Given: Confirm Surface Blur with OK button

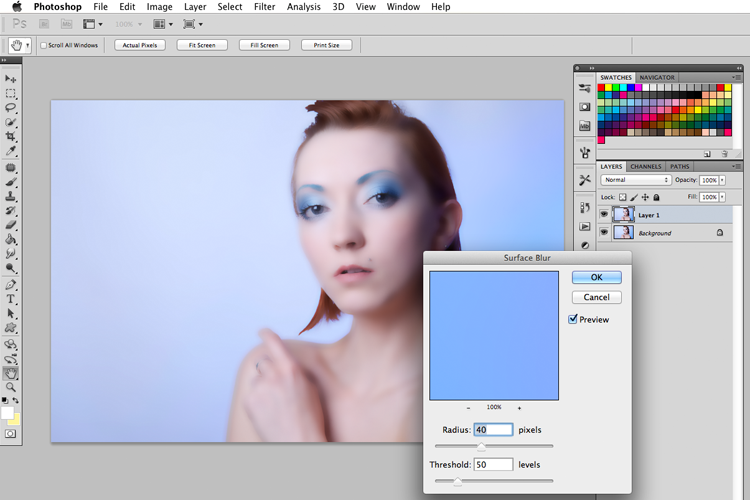Looking at the screenshot, I should (x=596, y=277).
